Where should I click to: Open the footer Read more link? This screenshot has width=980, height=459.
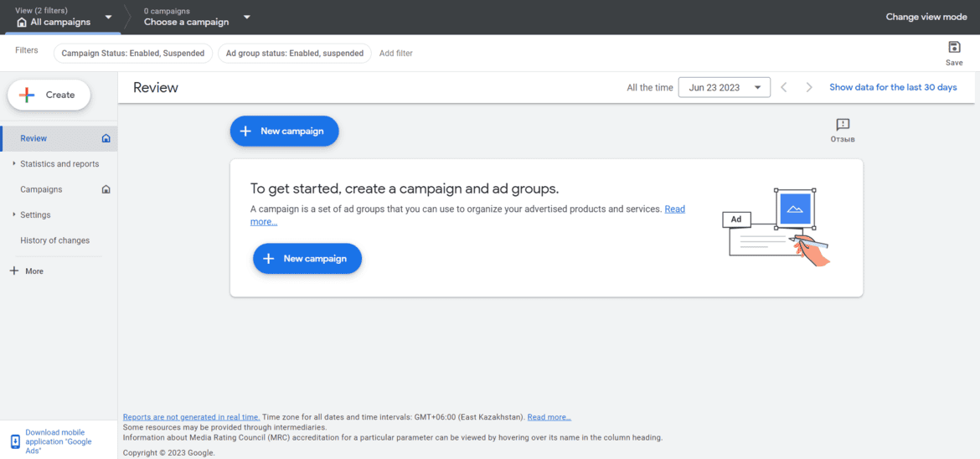coord(549,417)
